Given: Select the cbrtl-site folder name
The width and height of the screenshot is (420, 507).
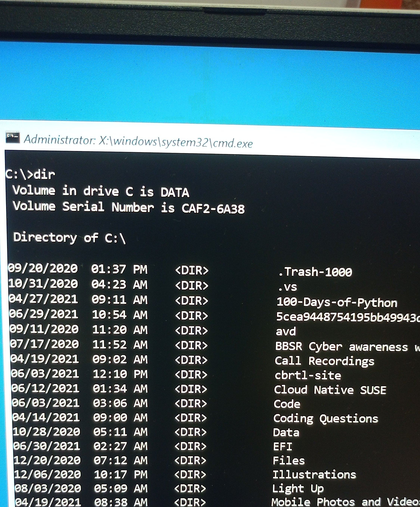Looking at the screenshot, I should coord(308,375).
